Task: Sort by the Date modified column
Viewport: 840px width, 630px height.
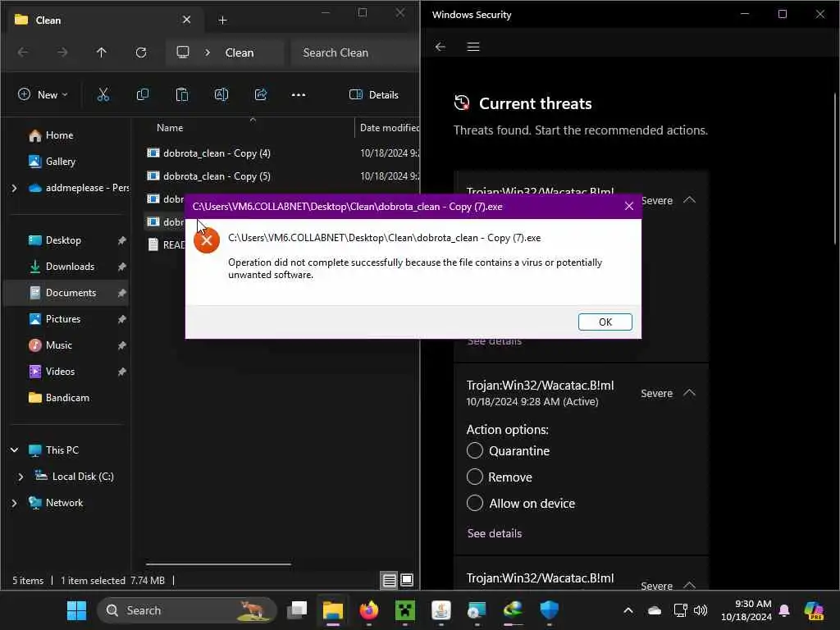Action: point(390,128)
